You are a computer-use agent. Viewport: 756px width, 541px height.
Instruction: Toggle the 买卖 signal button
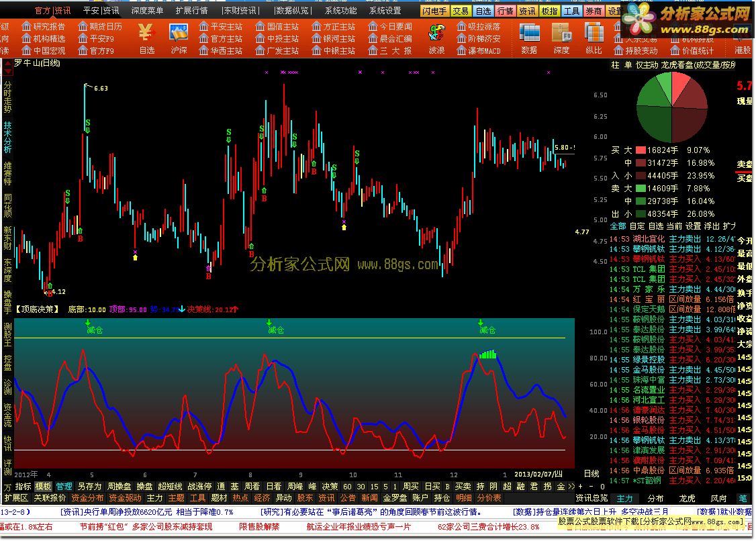point(463,487)
